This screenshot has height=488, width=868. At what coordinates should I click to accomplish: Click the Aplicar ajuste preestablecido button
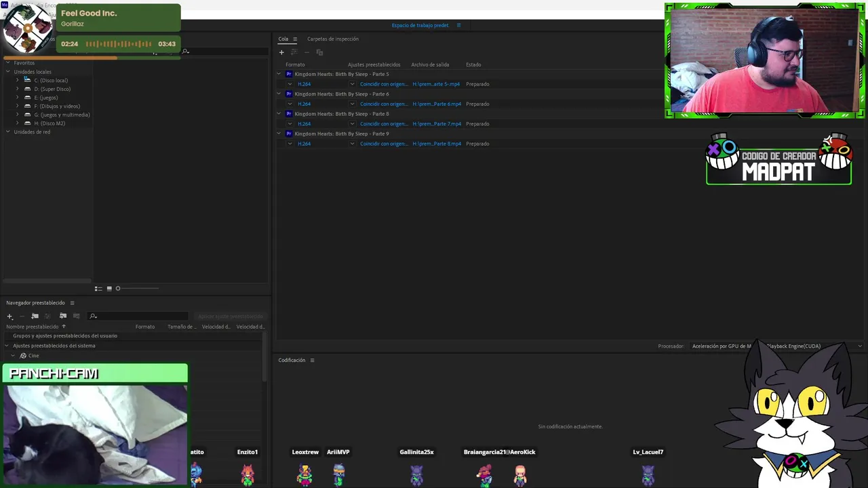click(230, 317)
